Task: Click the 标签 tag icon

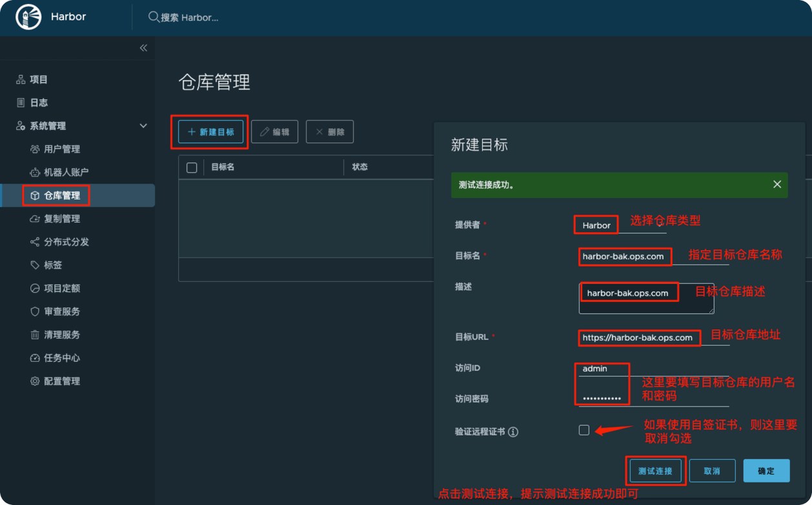Action: pyautogui.click(x=35, y=265)
